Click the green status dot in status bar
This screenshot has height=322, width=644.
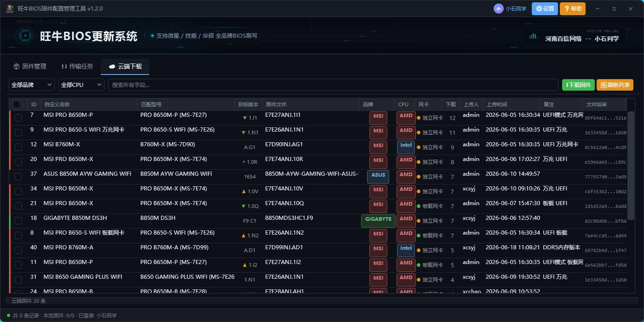(8, 316)
